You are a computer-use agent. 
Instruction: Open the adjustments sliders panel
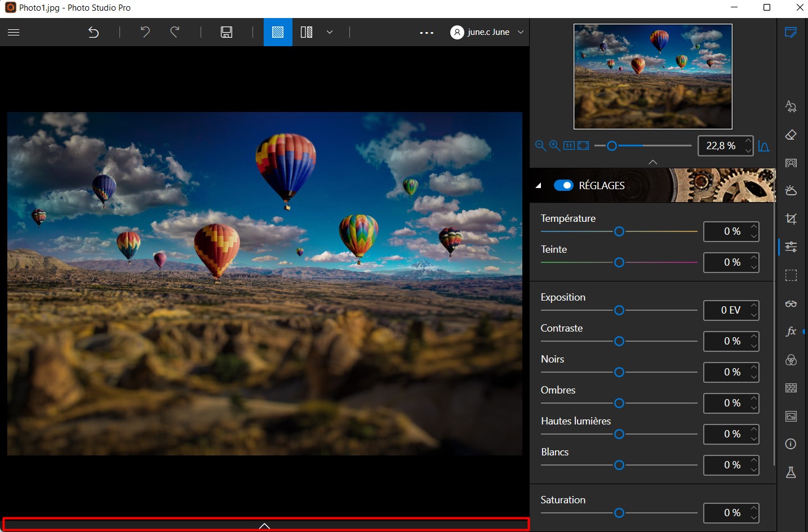click(791, 247)
